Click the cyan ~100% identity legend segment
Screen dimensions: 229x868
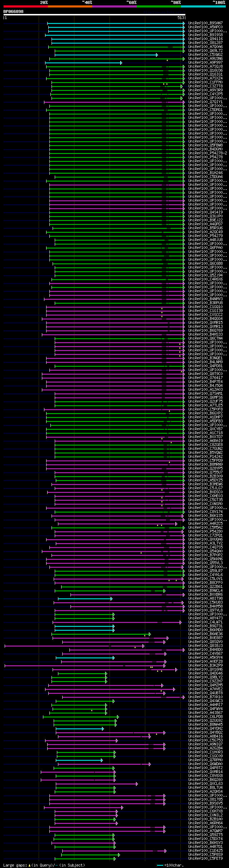[203, 6]
